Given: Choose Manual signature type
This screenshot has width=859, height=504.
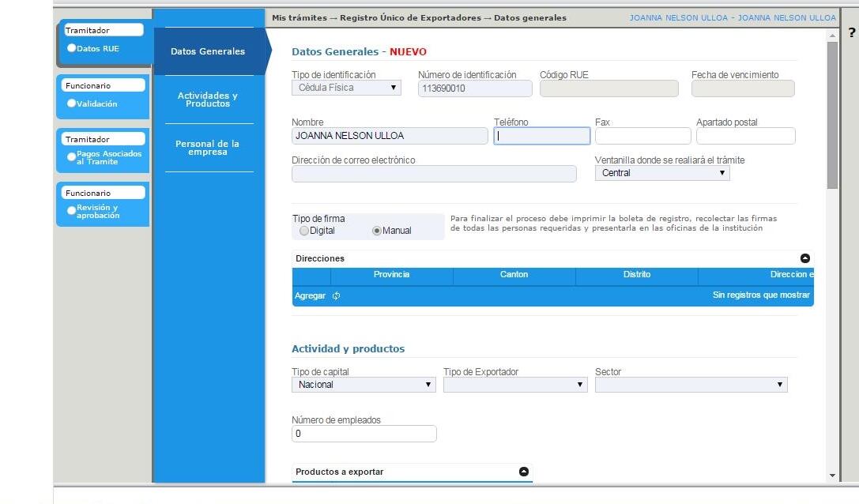Looking at the screenshot, I should click(x=376, y=231).
